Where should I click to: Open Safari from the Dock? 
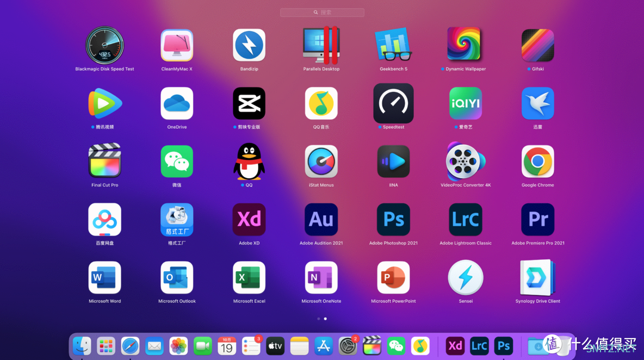[130, 346]
